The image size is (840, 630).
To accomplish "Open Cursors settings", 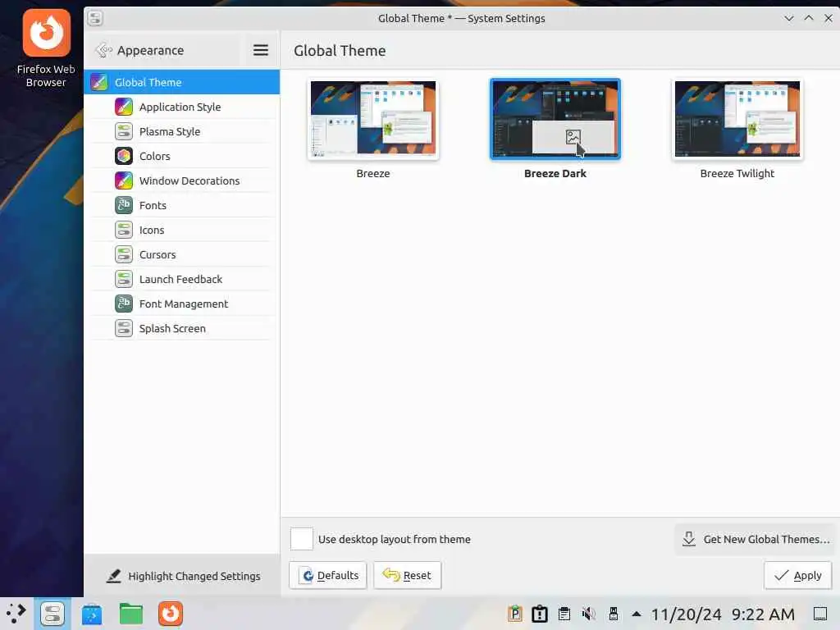I will tap(181, 255).
